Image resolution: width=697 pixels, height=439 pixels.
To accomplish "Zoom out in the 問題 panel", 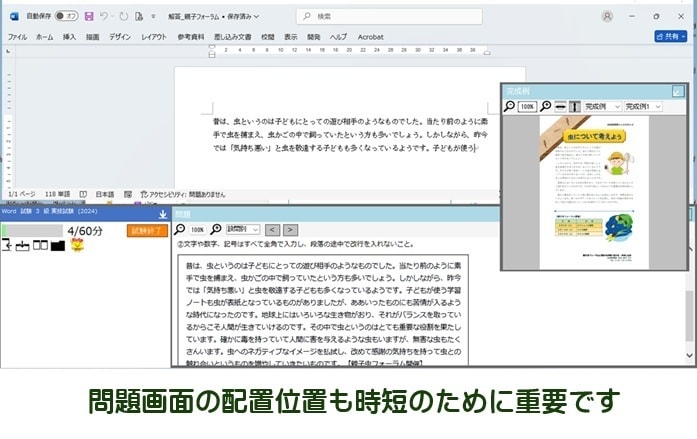I will pos(180,229).
